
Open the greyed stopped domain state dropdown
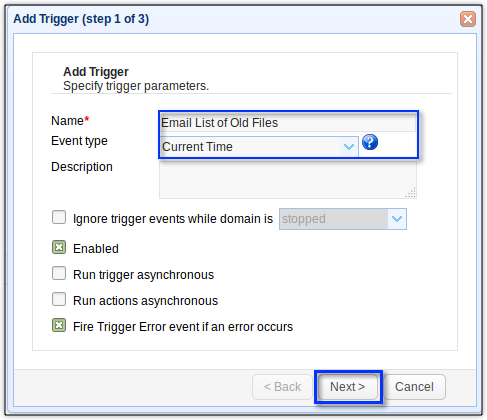coord(343,219)
